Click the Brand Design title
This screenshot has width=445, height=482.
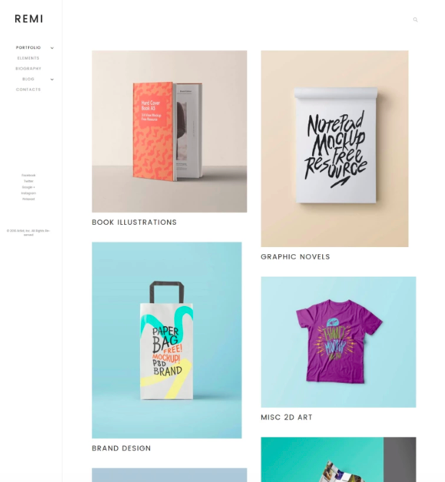click(x=121, y=448)
